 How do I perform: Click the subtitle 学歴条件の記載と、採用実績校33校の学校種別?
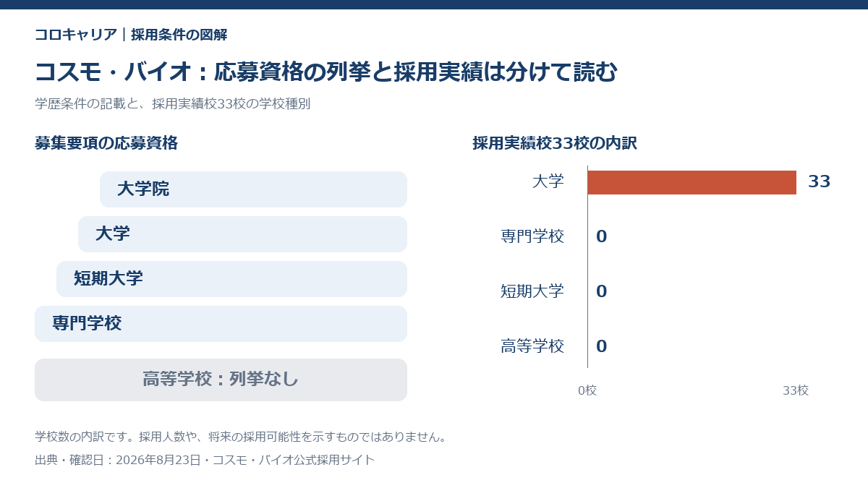click(172, 103)
